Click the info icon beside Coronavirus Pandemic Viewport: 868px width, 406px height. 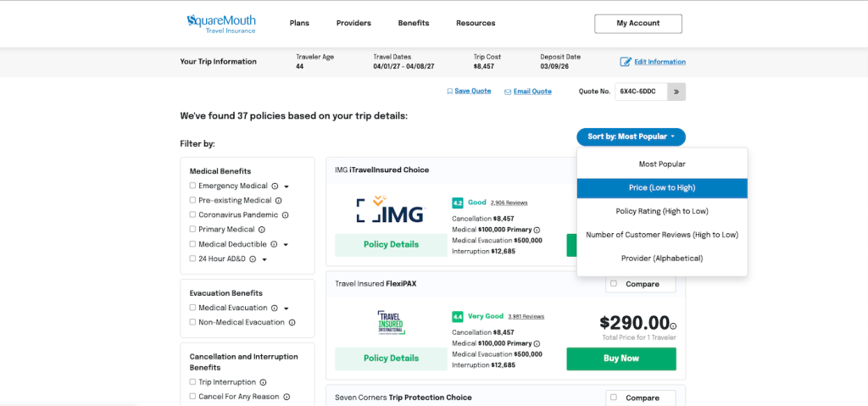pyautogui.click(x=285, y=215)
